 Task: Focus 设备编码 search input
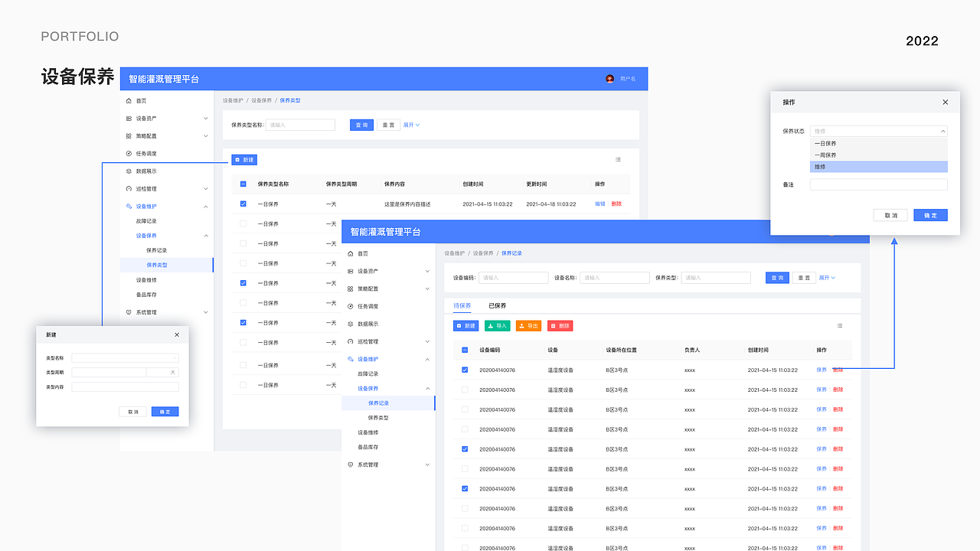(513, 278)
